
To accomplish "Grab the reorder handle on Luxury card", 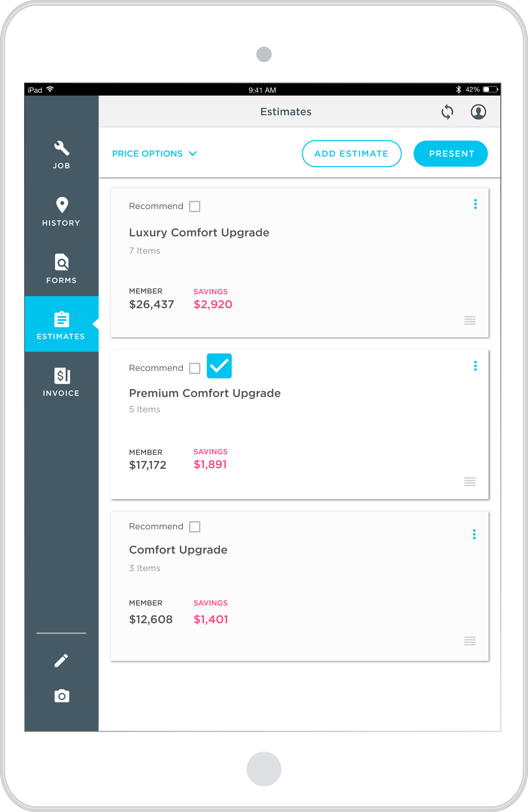I will [470, 320].
